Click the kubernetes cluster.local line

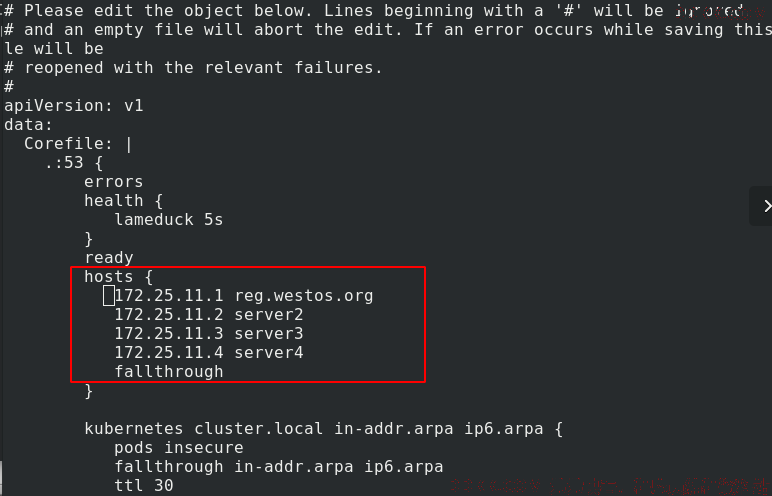(323, 429)
